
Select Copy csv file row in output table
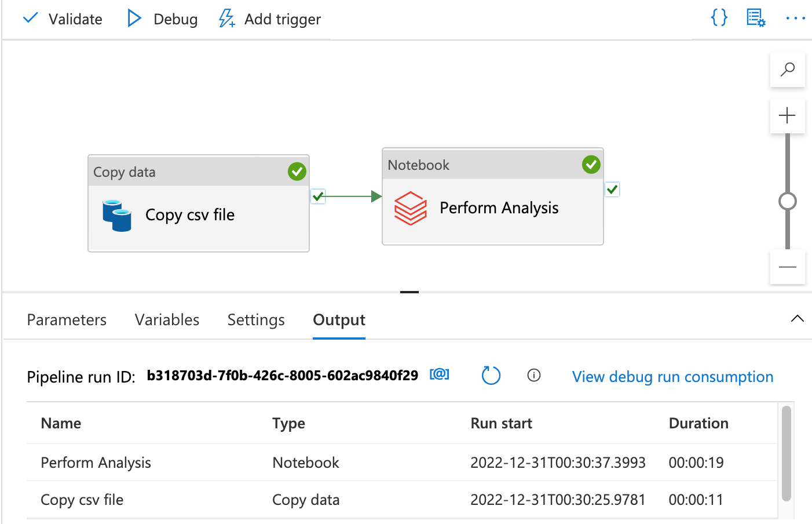point(402,500)
